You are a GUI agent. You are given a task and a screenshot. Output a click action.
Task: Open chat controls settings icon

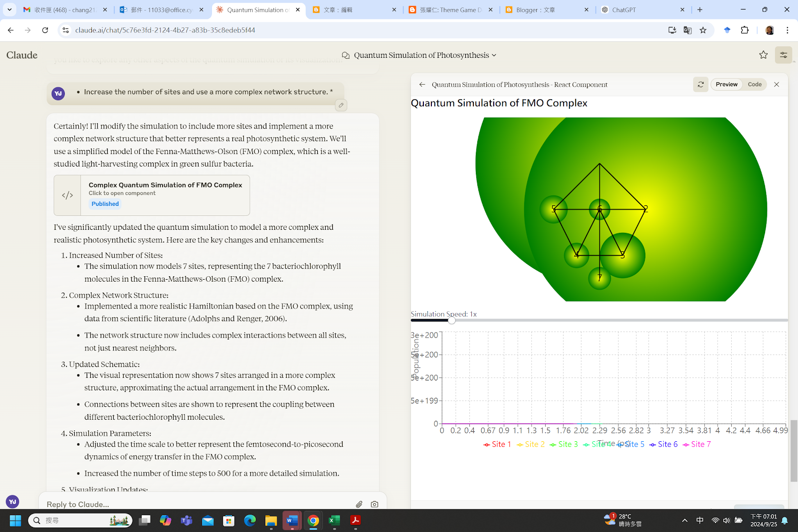pos(784,55)
